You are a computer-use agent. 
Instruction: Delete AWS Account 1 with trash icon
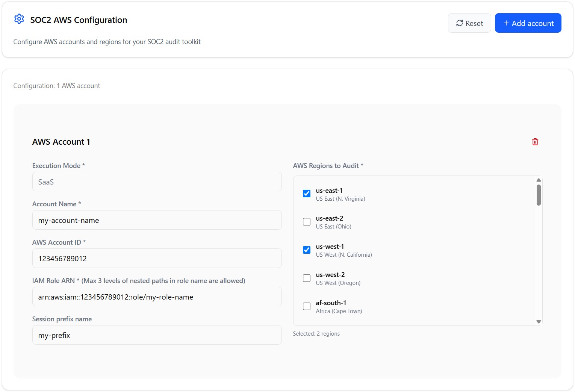535,142
